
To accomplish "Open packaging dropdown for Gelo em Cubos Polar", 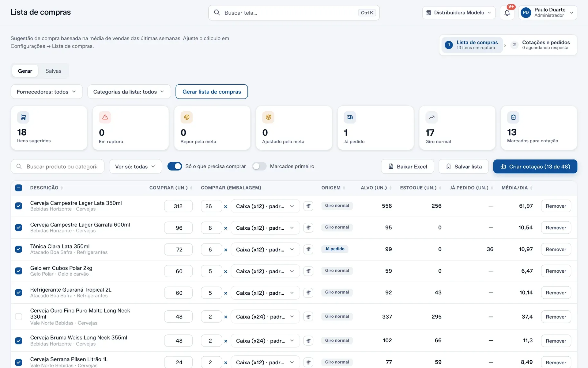I will click(x=265, y=271).
